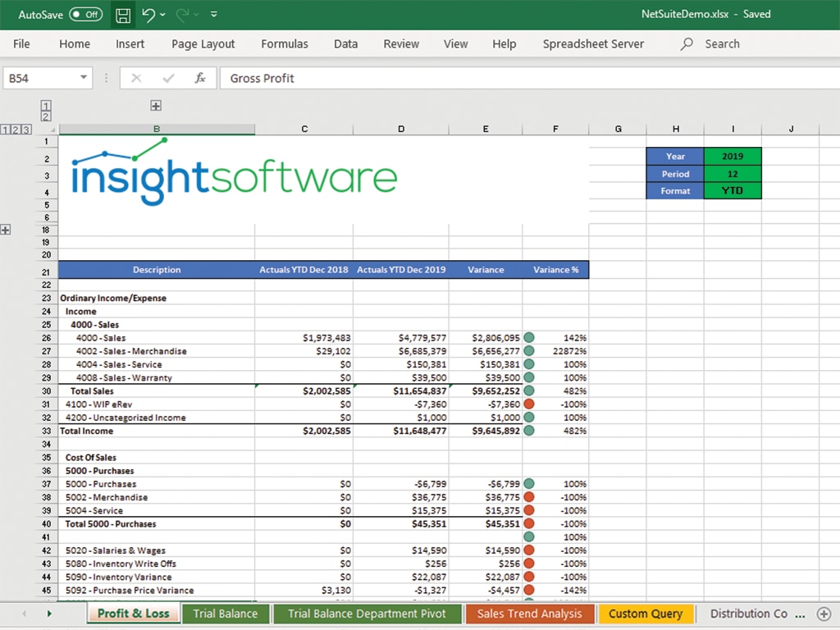
Task: Expand the grouped columns with plus button
Action: 156,105
